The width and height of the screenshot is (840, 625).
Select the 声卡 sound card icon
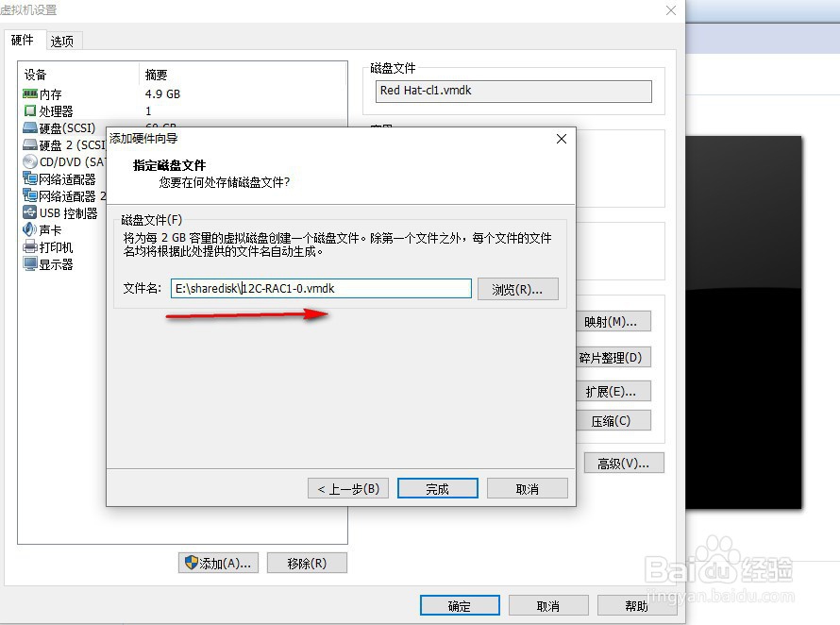47,229
